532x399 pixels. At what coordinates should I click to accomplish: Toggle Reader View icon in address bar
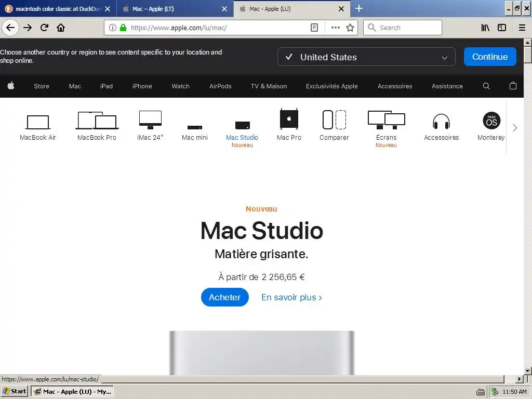[314, 28]
